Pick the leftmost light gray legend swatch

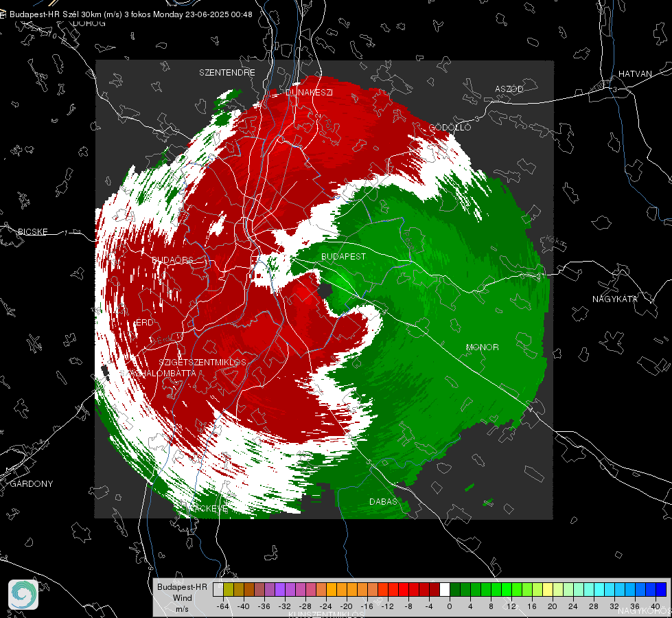click(x=218, y=589)
